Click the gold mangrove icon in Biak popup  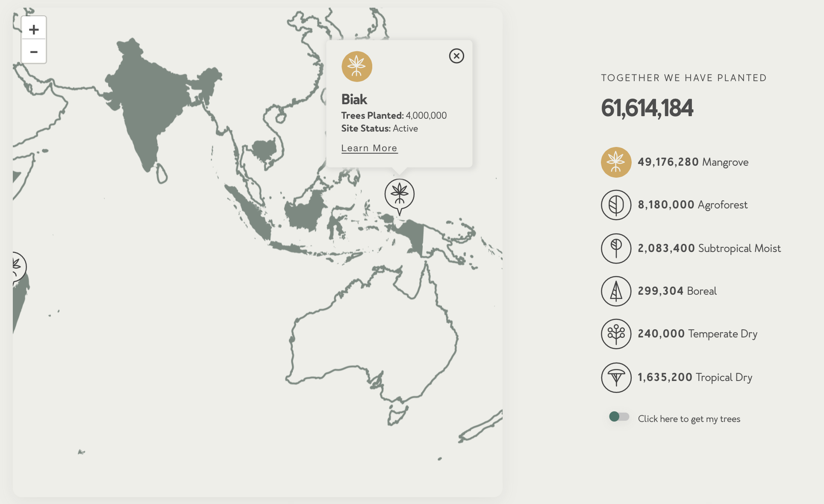(x=357, y=67)
